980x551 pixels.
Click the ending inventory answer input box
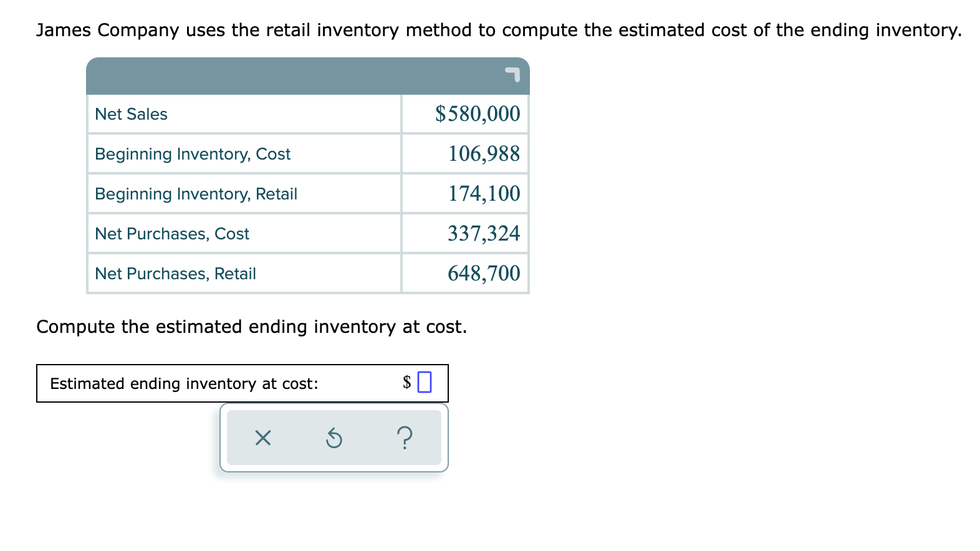click(425, 382)
